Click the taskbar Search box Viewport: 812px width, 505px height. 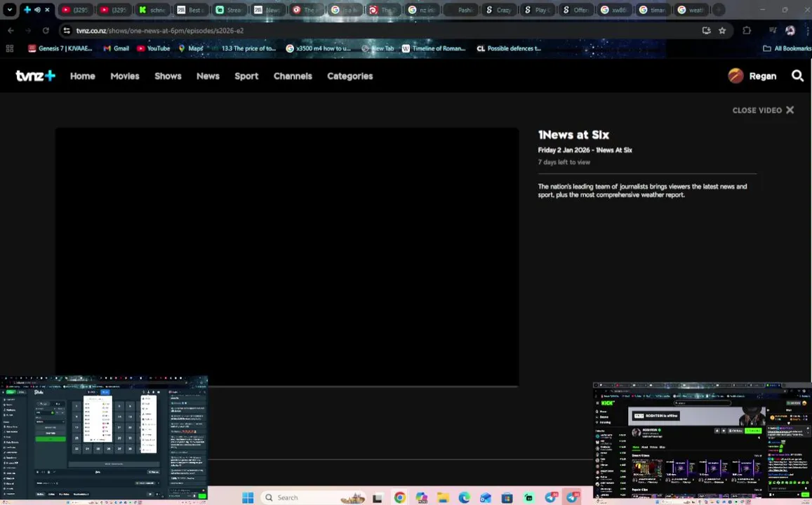point(313,497)
